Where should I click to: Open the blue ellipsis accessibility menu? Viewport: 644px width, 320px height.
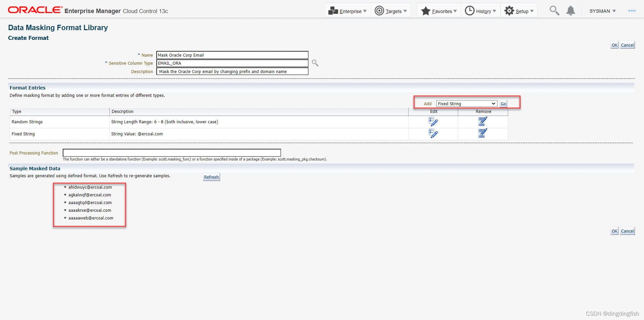pyautogui.click(x=632, y=11)
